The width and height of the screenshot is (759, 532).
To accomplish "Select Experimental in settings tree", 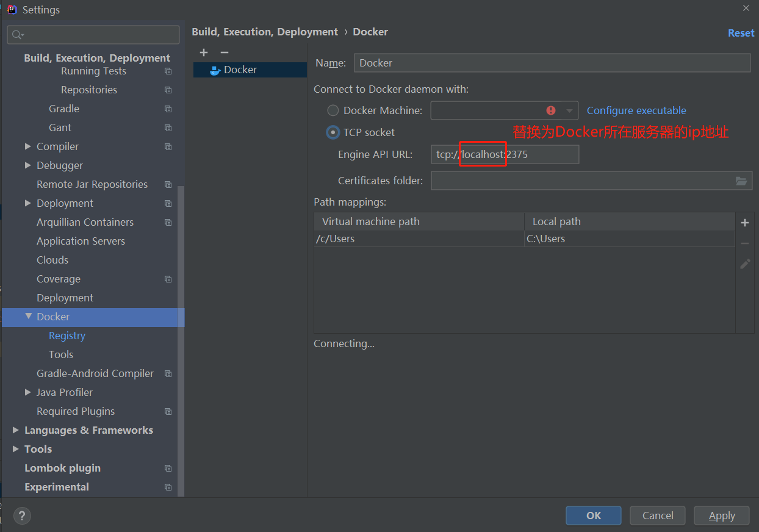I will pos(57,487).
